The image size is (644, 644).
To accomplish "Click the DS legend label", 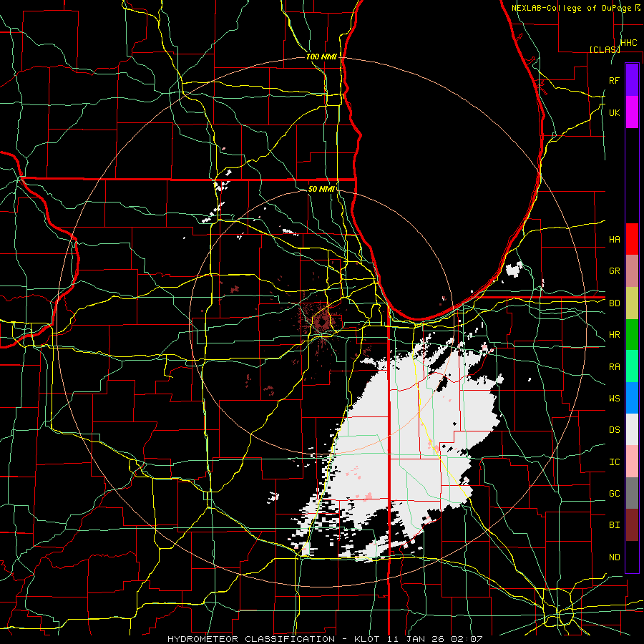I will (x=614, y=430).
